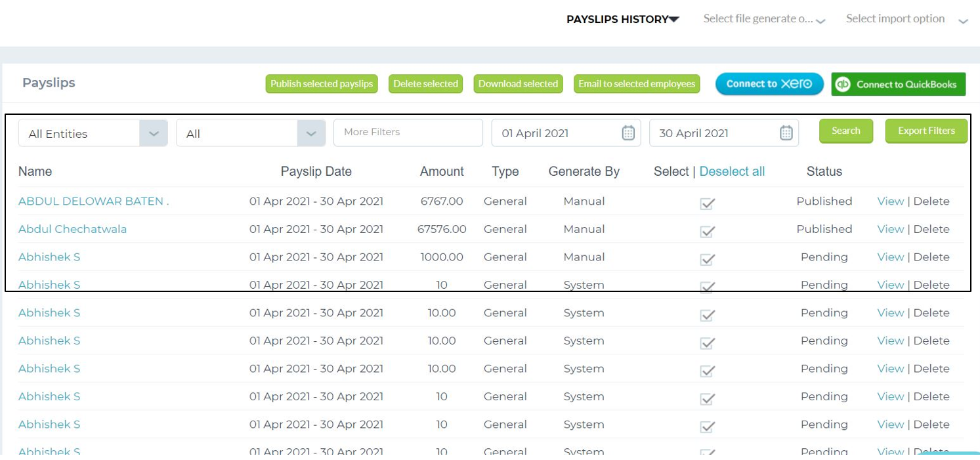Toggle checkbox for Abhishek S 1000.00 payslip

(707, 259)
